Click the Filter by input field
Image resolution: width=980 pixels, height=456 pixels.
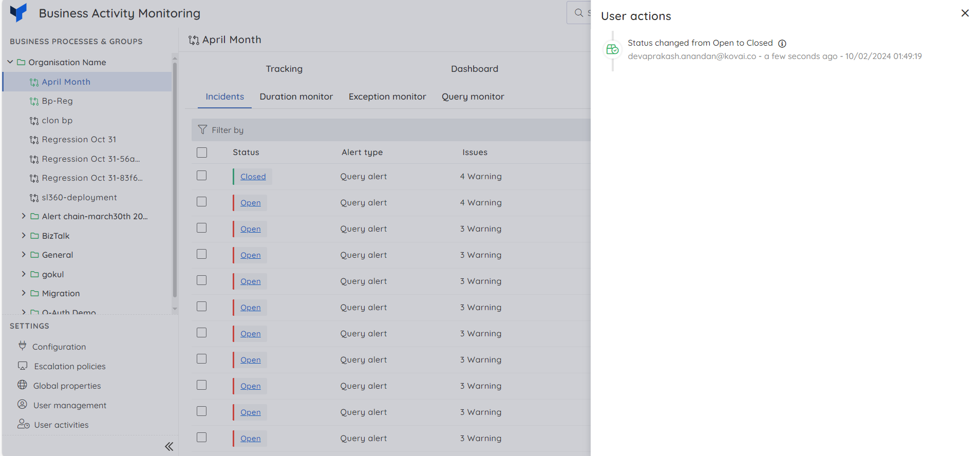pyautogui.click(x=391, y=130)
